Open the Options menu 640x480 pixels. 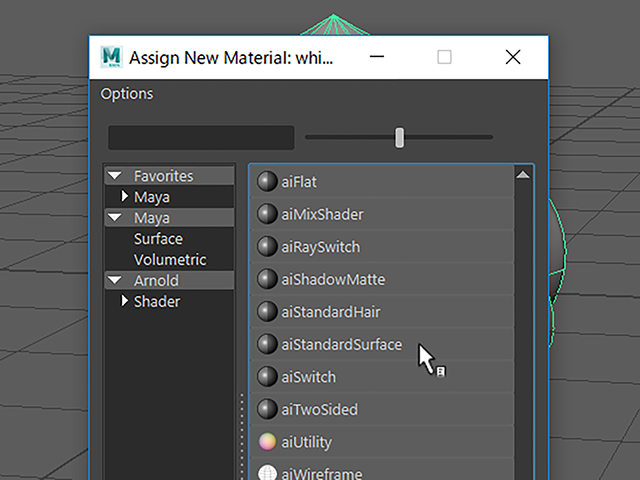pos(127,93)
